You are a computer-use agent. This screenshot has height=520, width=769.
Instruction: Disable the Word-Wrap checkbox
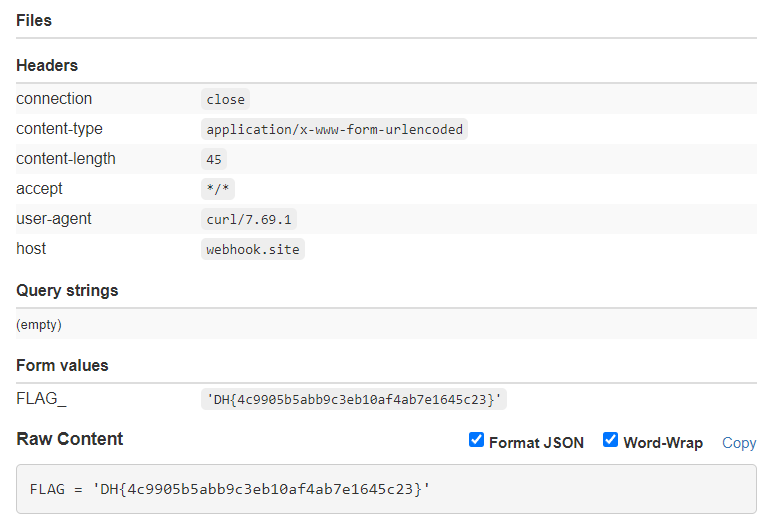pos(611,441)
